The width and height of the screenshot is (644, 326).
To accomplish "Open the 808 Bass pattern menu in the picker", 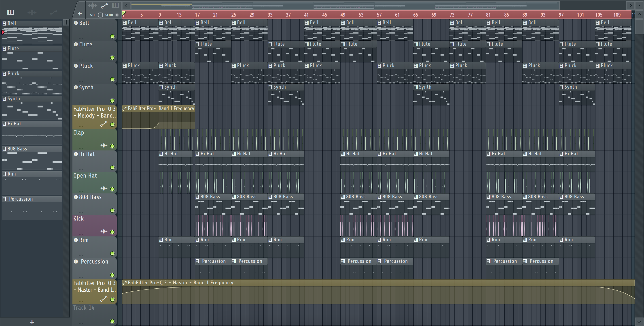I will pos(4,149).
